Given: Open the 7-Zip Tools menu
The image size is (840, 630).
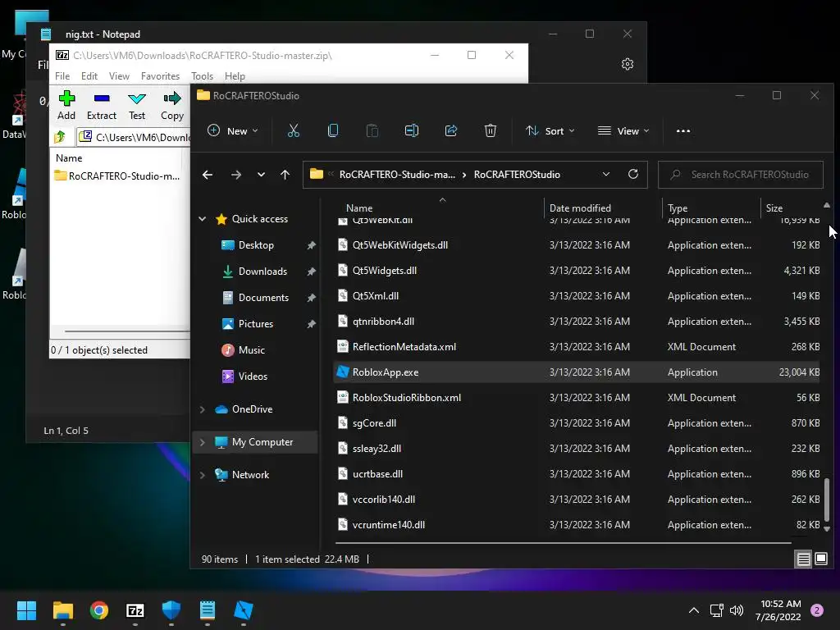Looking at the screenshot, I should pyautogui.click(x=203, y=76).
